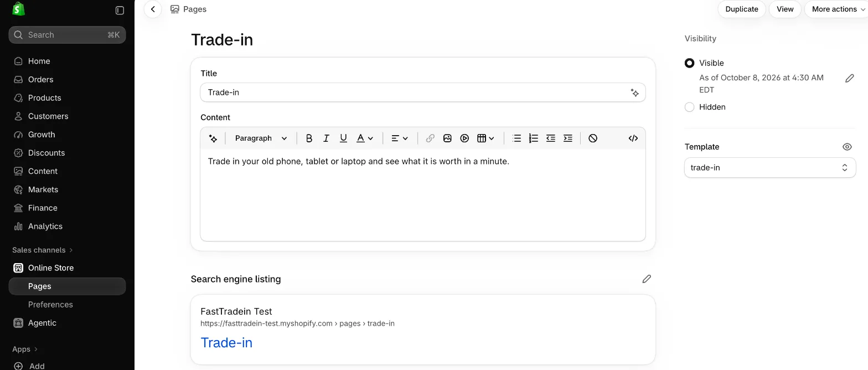Open Growth in the sidebar
The image size is (868, 370).
(67, 135)
